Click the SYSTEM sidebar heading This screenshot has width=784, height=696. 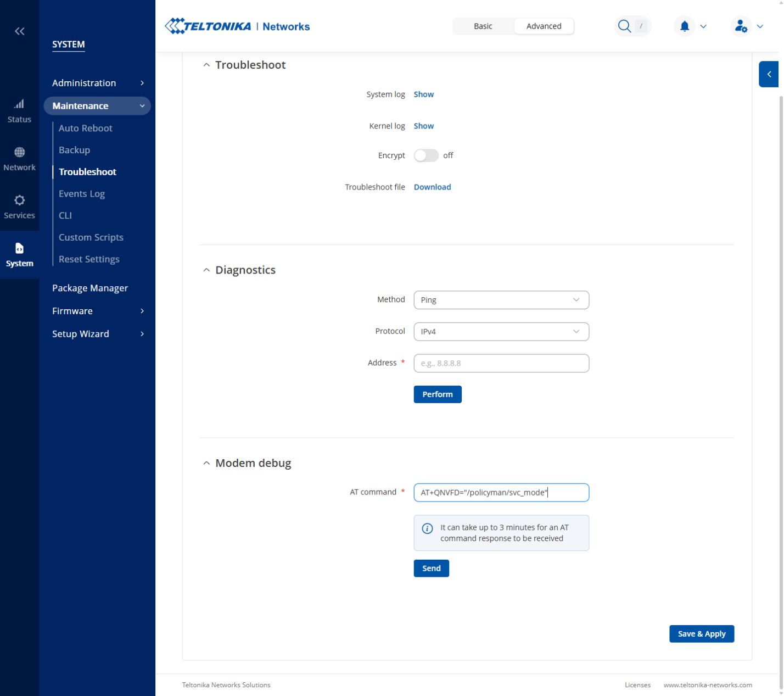(69, 44)
